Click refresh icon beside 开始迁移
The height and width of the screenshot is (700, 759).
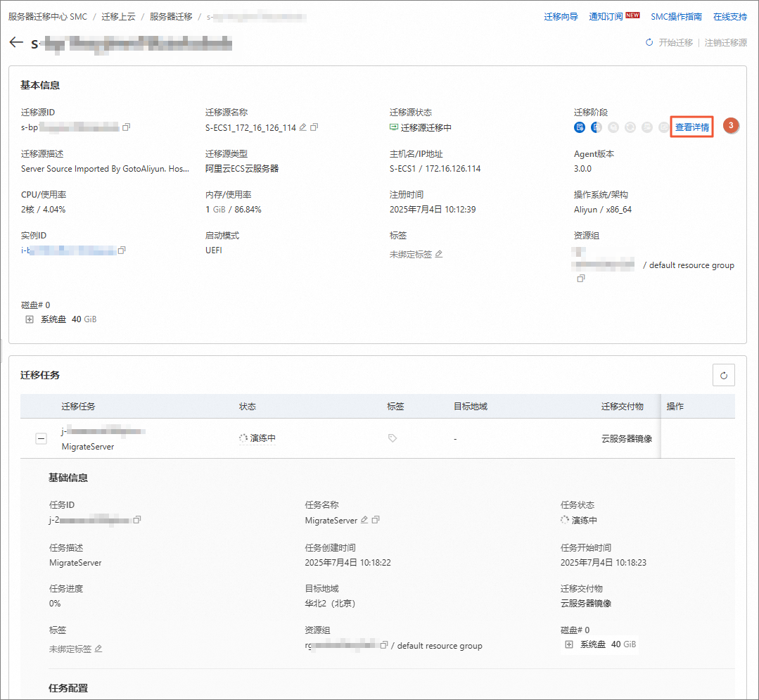[x=649, y=43]
